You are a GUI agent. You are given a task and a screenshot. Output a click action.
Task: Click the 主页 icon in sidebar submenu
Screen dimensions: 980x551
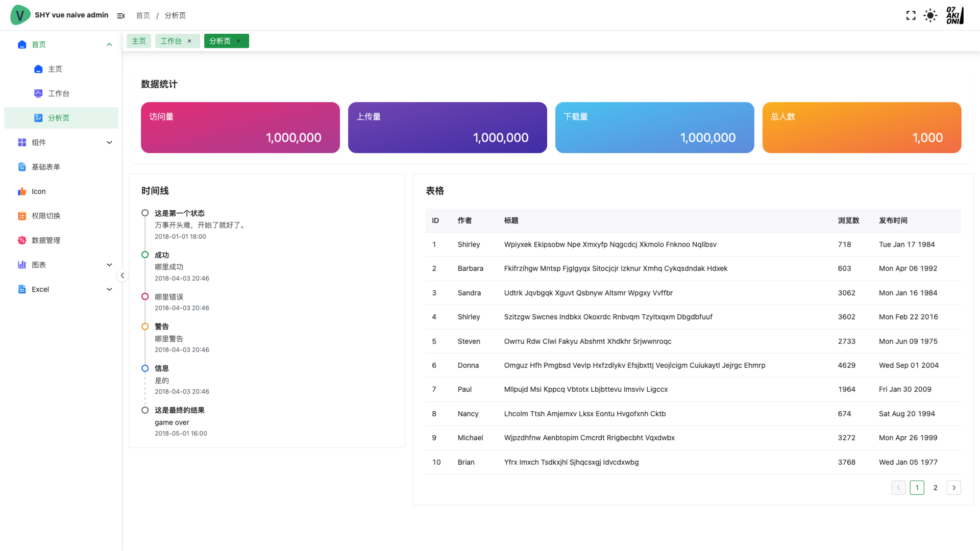pyautogui.click(x=38, y=69)
